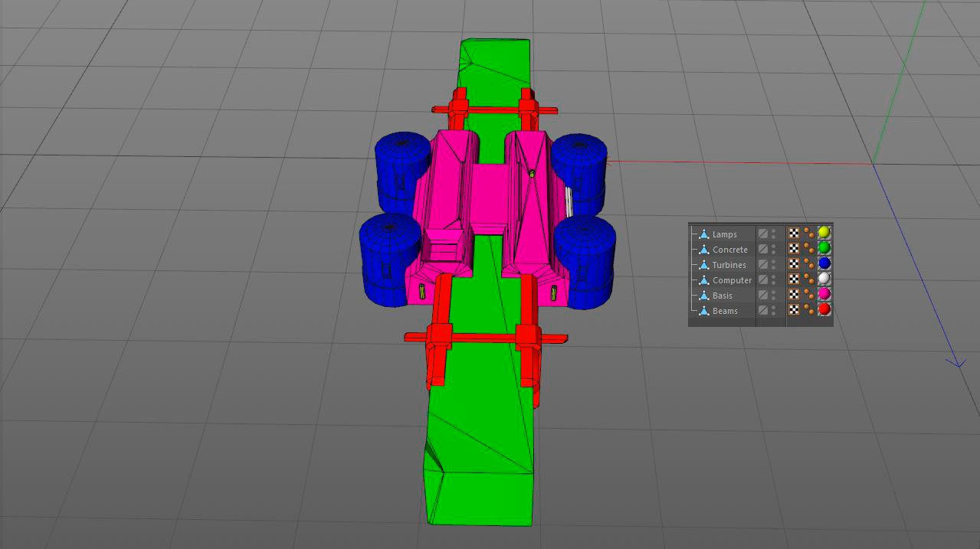Select the checkered UVW tag on Basis
980x549 pixels.
coord(794,295)
